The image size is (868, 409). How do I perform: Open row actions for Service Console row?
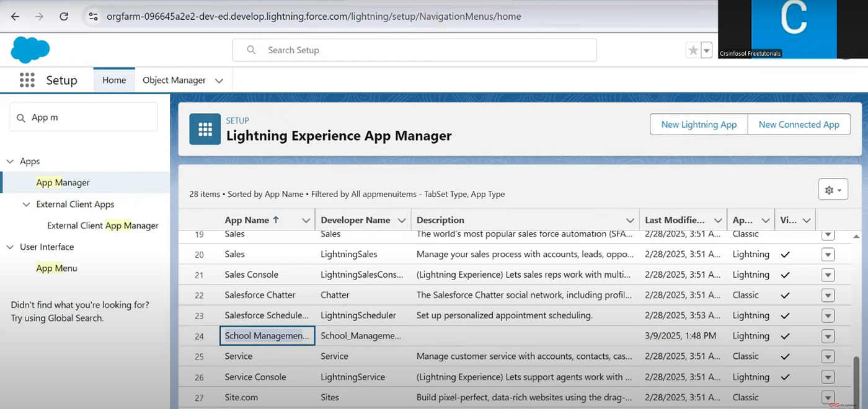point(828,377)
